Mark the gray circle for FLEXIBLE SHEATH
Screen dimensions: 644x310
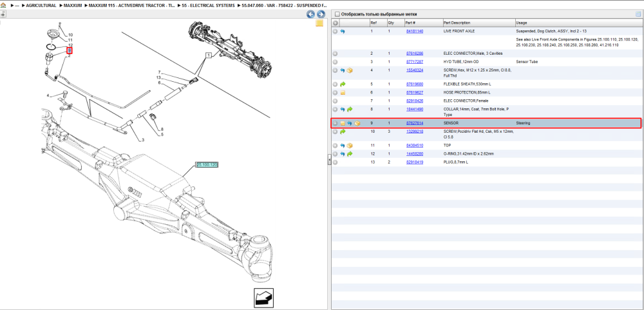335,84
